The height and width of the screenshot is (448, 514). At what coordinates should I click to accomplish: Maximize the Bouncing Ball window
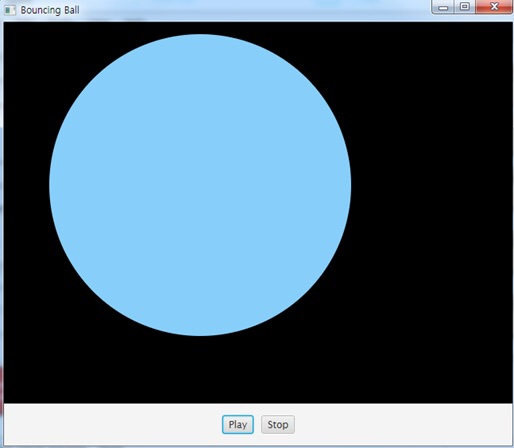coord(464,7)
